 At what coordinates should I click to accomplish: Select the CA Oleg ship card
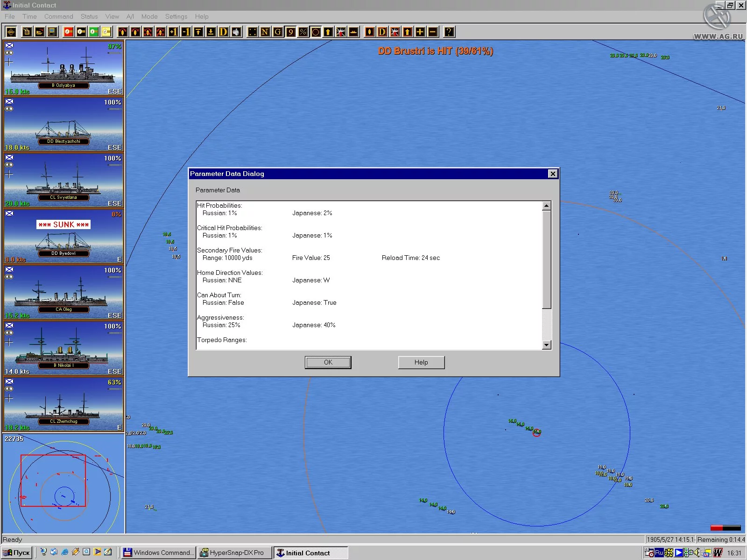click(x=63, y=292)
